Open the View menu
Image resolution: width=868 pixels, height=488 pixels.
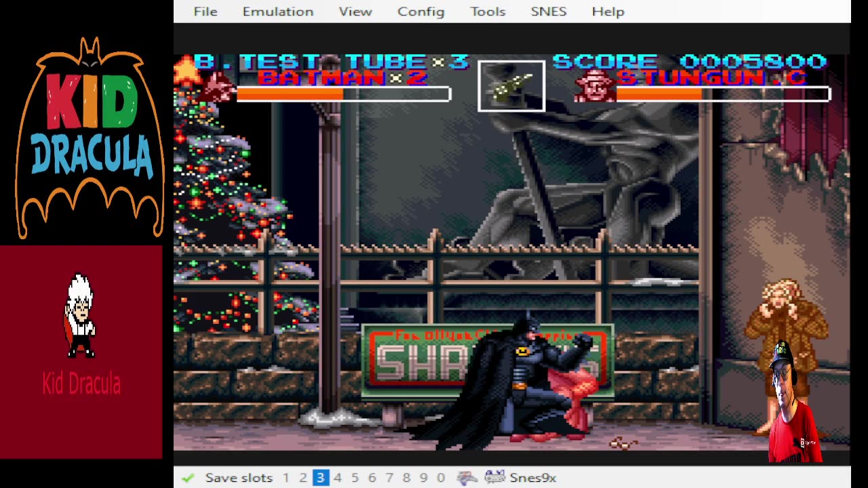355,12
